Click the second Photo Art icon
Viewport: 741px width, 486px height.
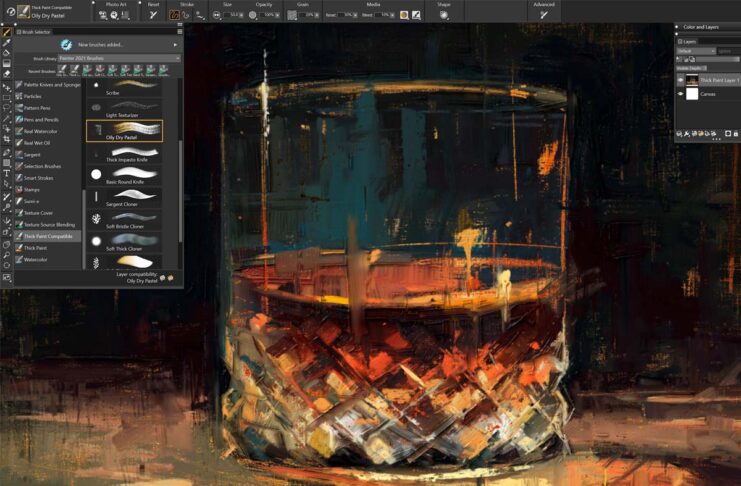pos(114,15)
